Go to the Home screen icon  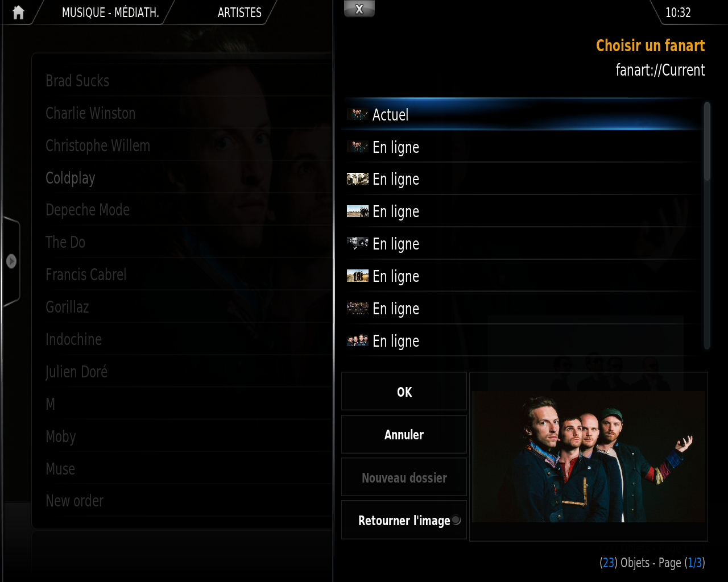pos(18,13)
